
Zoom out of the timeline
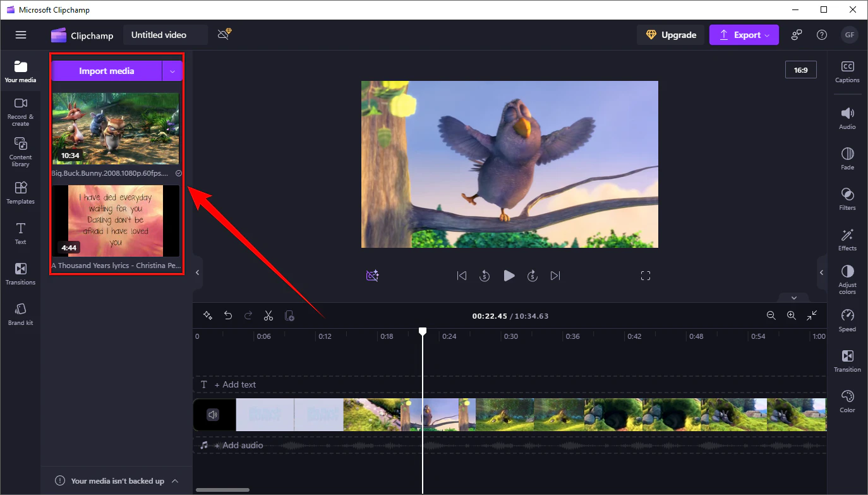(x=771, y=315)
